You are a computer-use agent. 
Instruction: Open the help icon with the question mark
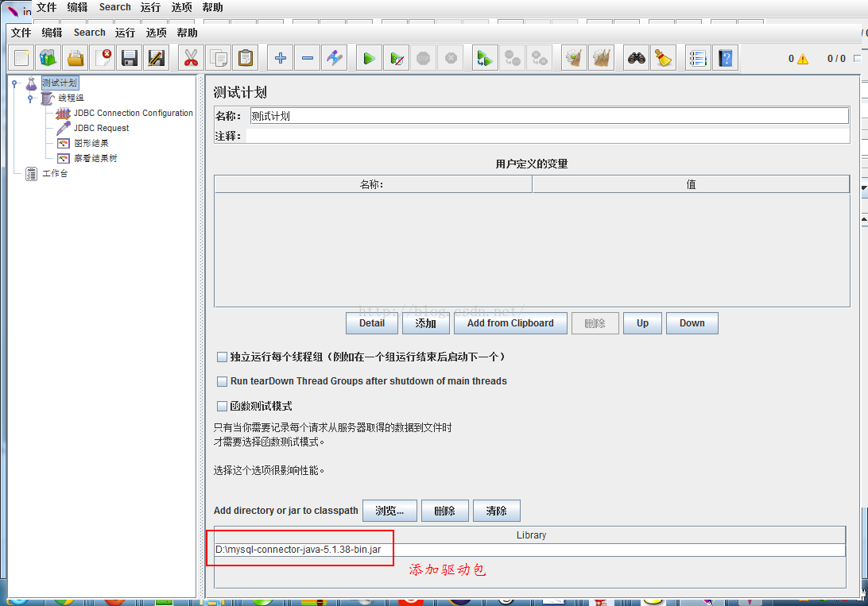coord(725,57)
